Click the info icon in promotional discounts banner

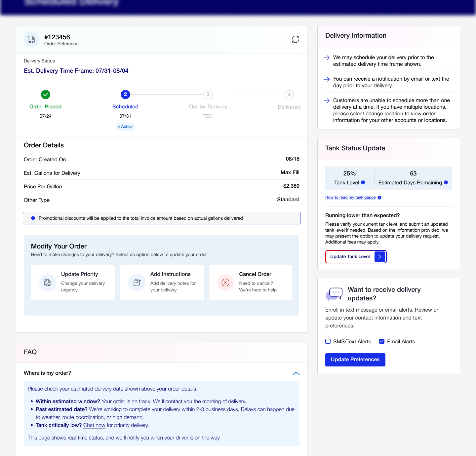(x=33, y=218)
